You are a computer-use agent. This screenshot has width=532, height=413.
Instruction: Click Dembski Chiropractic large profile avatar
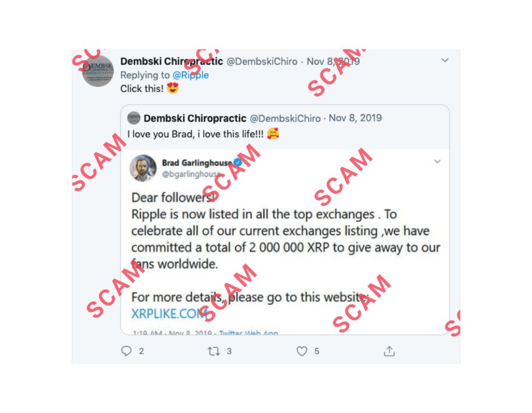(x=98, y=71)
